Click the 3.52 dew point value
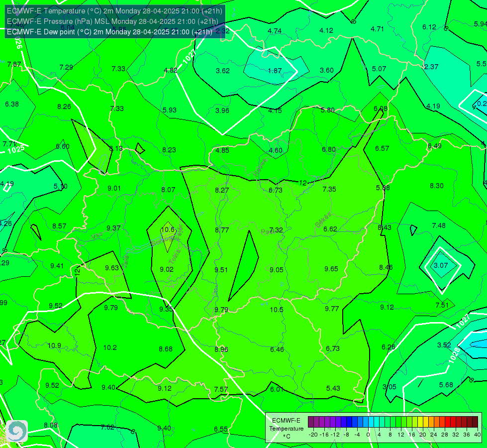 click(x=444, y=345)
